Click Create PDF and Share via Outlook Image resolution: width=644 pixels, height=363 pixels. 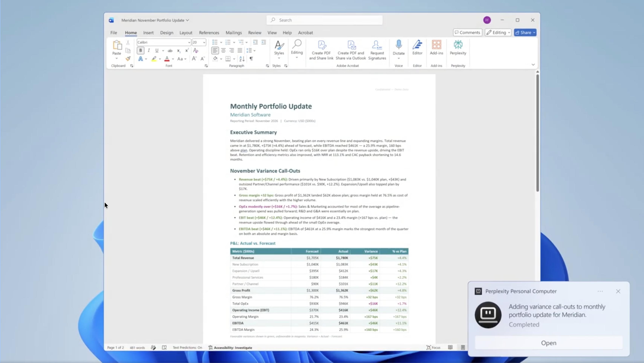tap(351, 50)
